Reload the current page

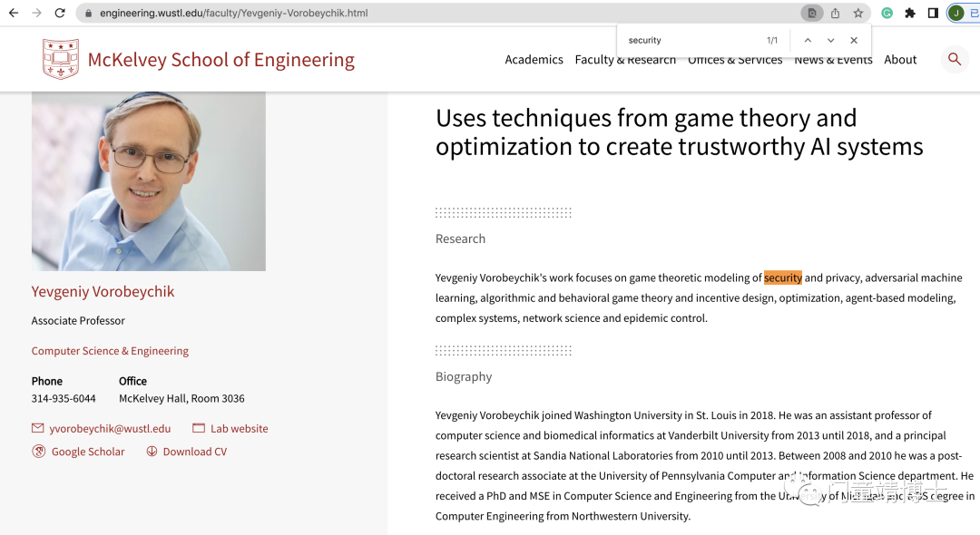coord(60,13)
